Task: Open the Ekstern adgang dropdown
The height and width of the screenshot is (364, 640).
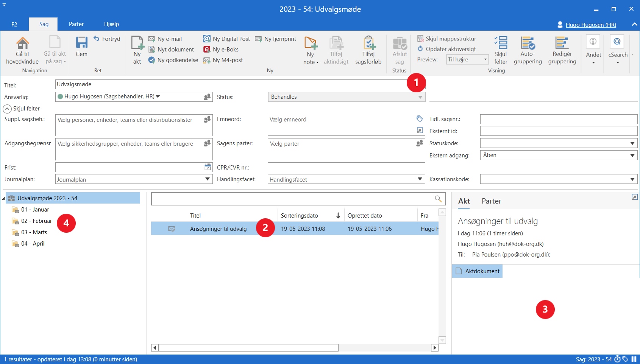Action: (x=632, y=155)
